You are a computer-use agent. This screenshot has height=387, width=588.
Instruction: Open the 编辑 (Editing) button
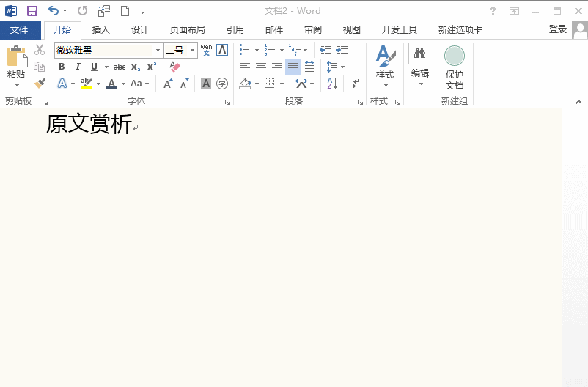[x=419, y=66]
